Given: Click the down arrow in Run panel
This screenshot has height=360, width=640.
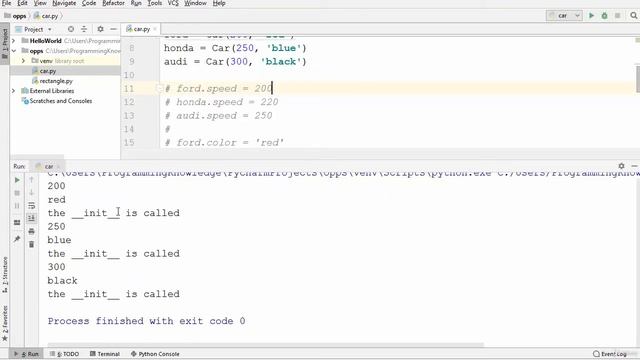Looking at the screenshot, I should click(x=31, y=193).
